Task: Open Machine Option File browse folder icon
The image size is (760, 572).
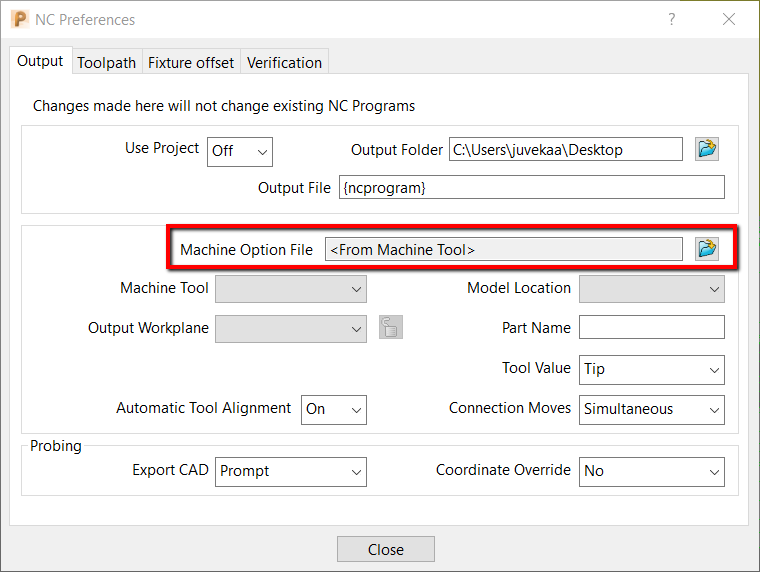Action: [708, 249]
